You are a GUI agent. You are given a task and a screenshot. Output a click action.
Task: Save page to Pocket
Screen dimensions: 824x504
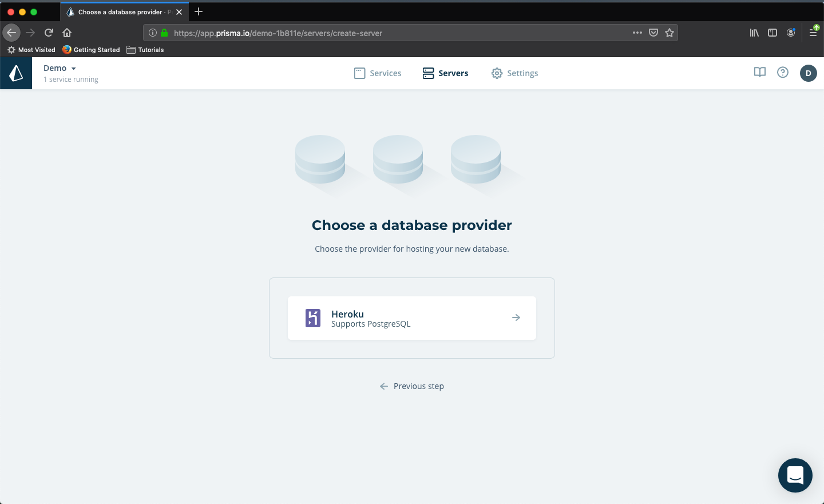click(x=653, y=33)
